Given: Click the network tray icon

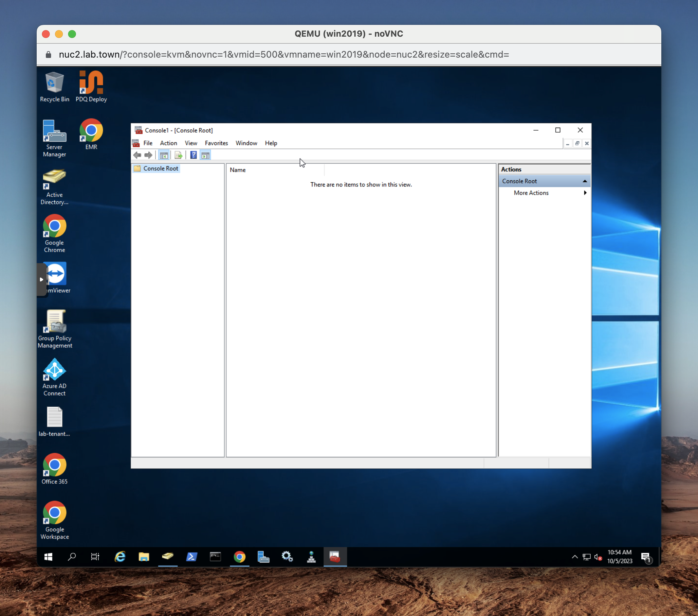Looking at the screenshot, I should point(587,557).
